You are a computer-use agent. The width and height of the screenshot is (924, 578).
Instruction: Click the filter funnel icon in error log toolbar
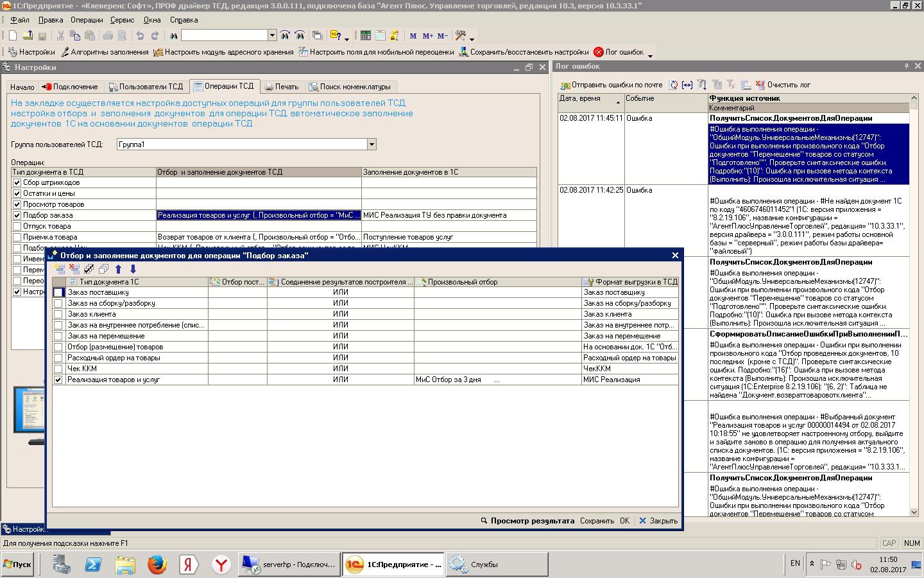(702, 85)
